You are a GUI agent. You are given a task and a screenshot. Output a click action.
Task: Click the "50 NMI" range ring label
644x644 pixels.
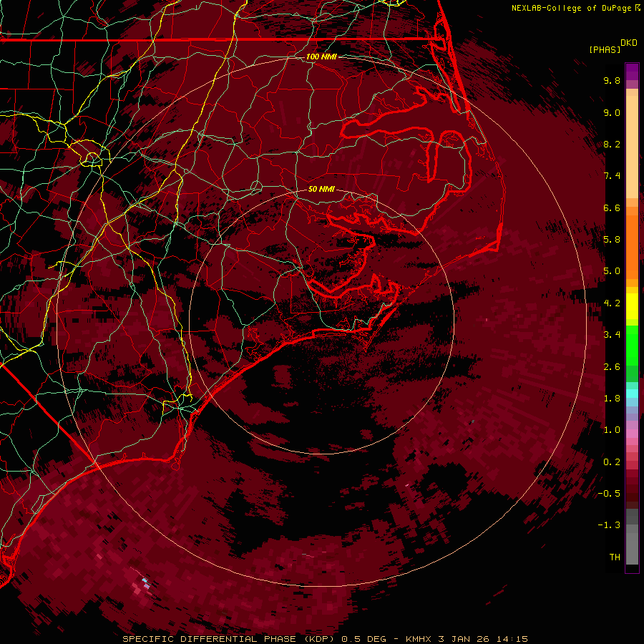point(321,189)
